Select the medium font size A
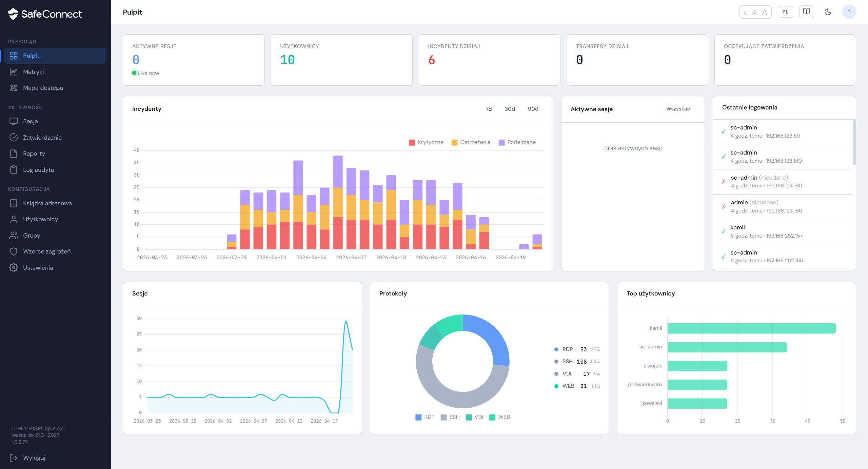 tap(754, 13)
